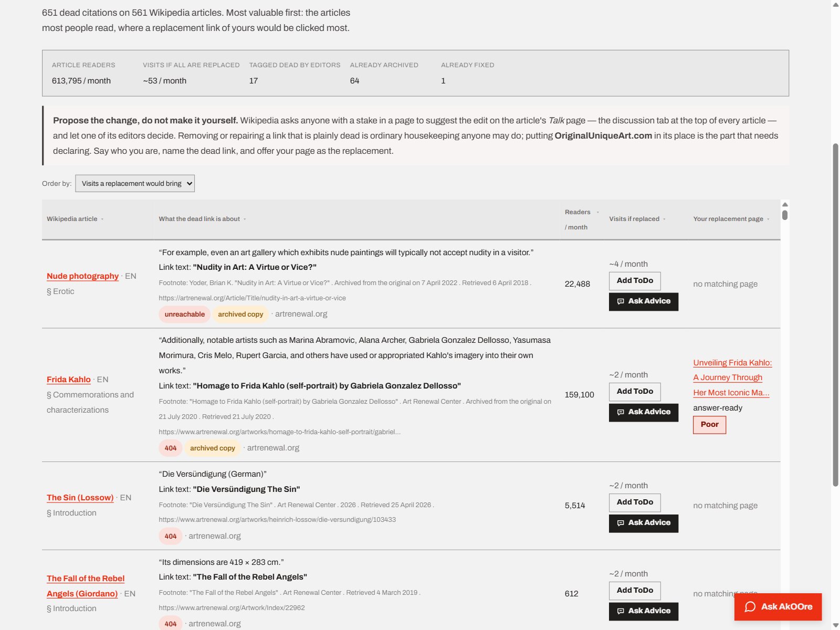840x630 pixels.
Task: Click the Artwork/Index/22962 URL
Action: pos(232,608)
